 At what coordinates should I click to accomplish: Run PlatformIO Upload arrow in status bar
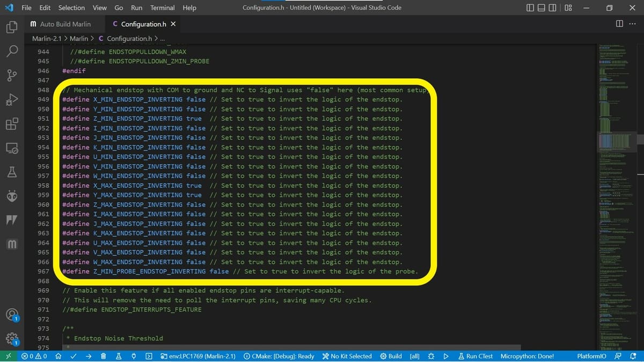[89, 356]
